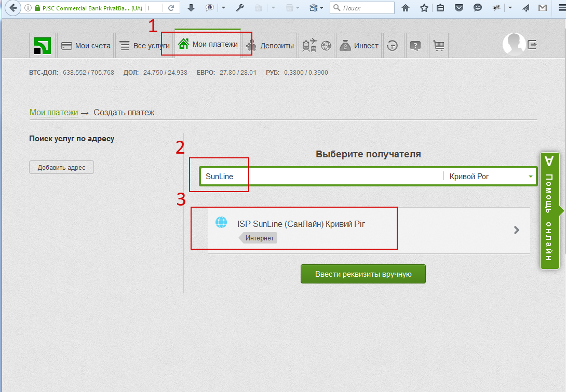The height and width of the screenshot is (392, 566).
Task: Click the PJSC Commercial Bank address bar
Action: click(92, 8)
